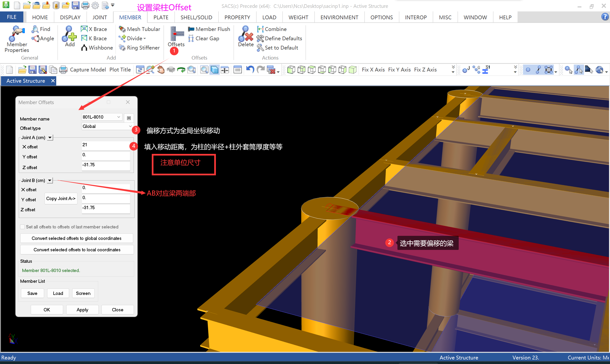Expand the Offset type Global dropdown
This screenshot has height=364, width=610.
click(130, 126)
